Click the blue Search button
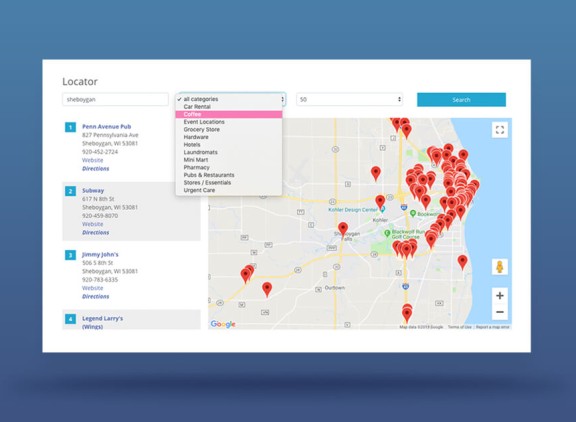 (461, 100)
